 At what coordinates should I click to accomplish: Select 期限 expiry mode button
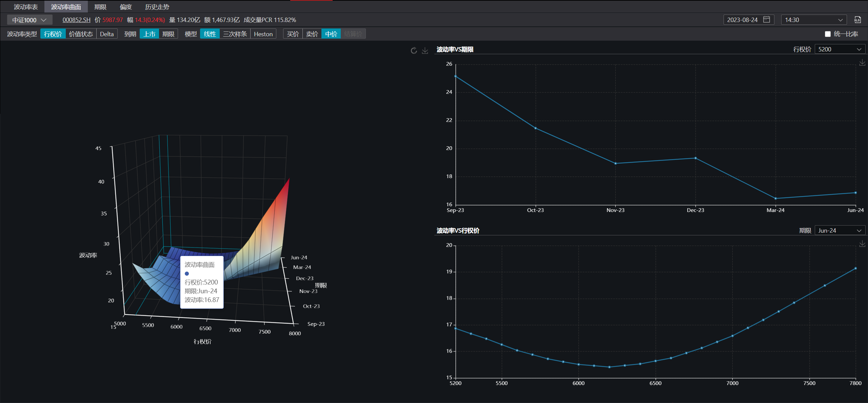tap(168, 34)
